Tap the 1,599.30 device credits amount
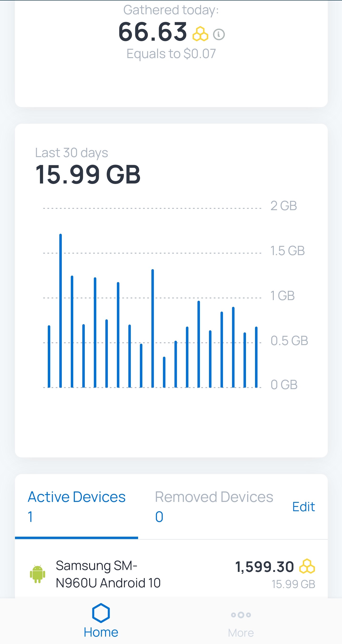Image resolution: width=342 pixels, height=644 pixels. (265, 566)
